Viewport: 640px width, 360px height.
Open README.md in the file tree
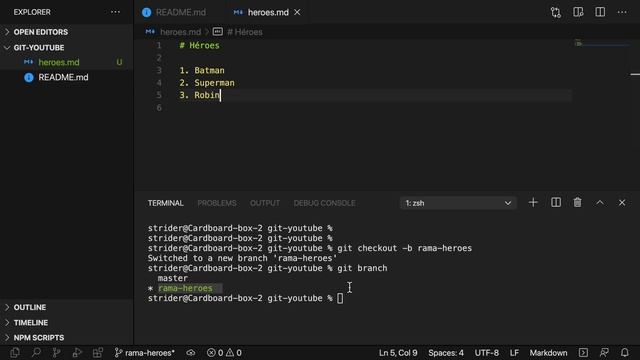[63, 78]
